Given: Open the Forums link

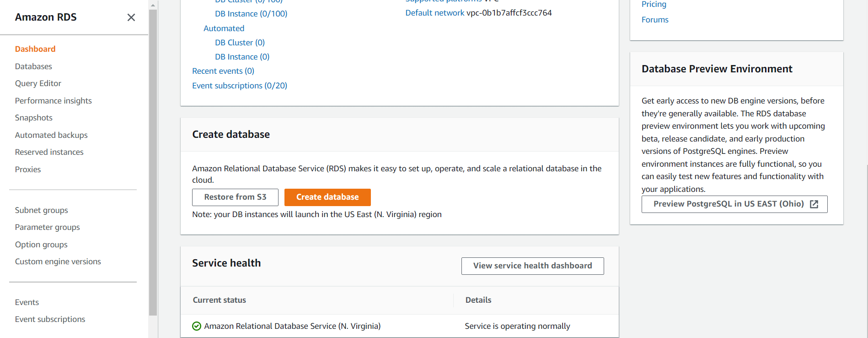Looking at the screenshot, I should 655,20.
